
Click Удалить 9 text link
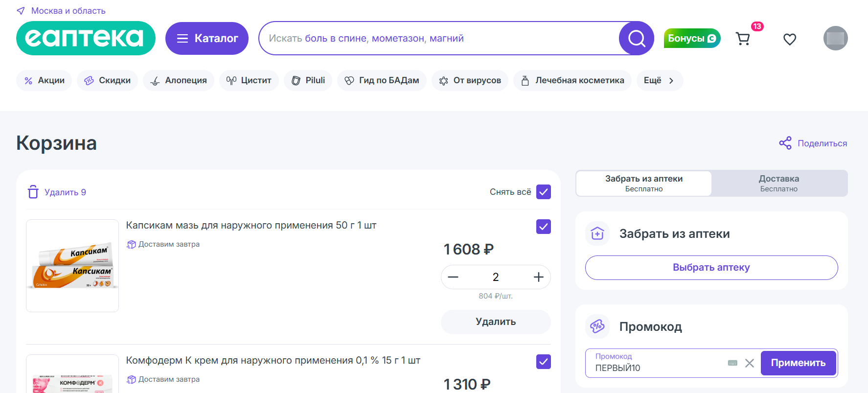point(65,192)
